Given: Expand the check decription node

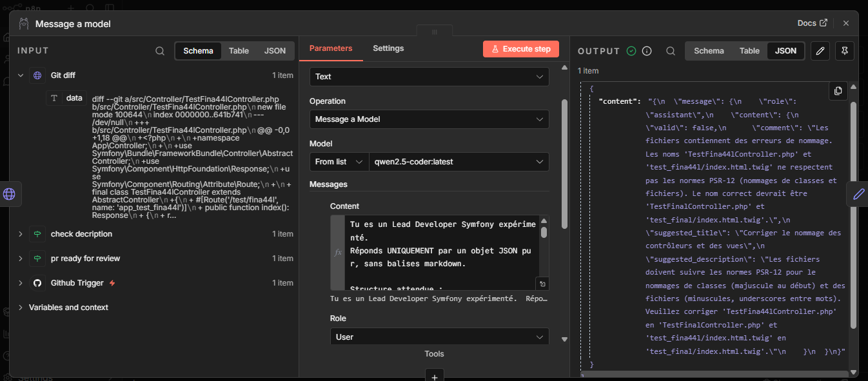Looking at the screenshot, I should pyautogui.click(x=21, y=234).
